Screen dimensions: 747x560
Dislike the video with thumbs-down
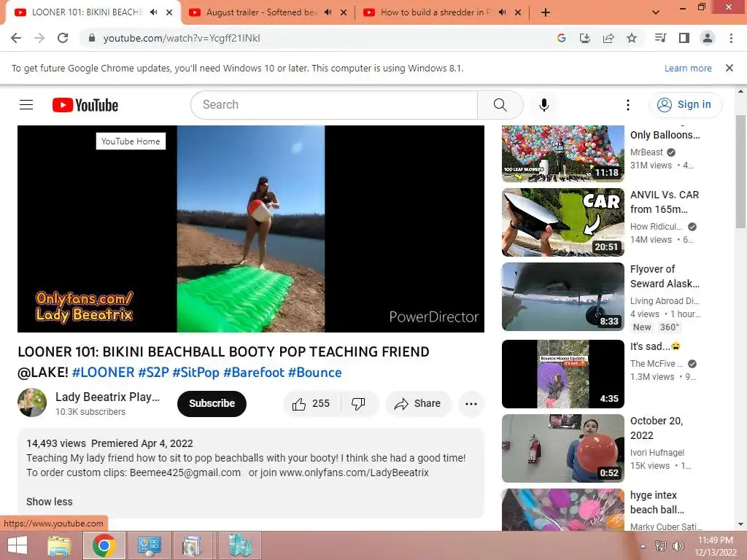click(358, 404)
